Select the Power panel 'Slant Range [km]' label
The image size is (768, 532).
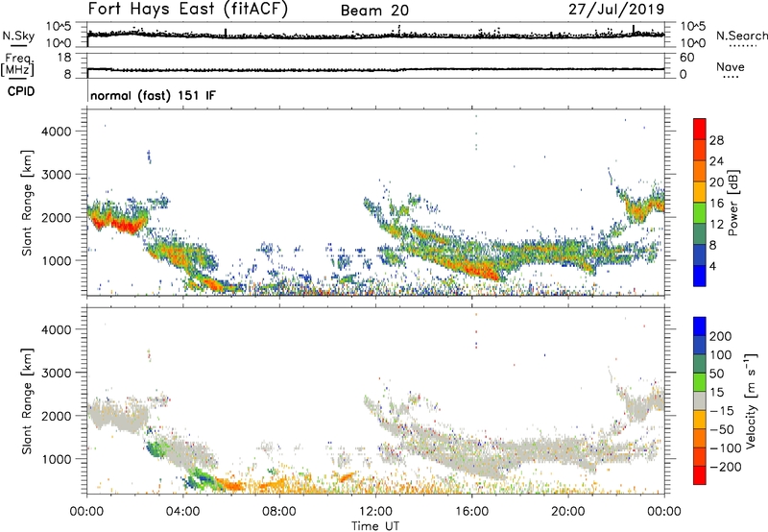point(27,203)
